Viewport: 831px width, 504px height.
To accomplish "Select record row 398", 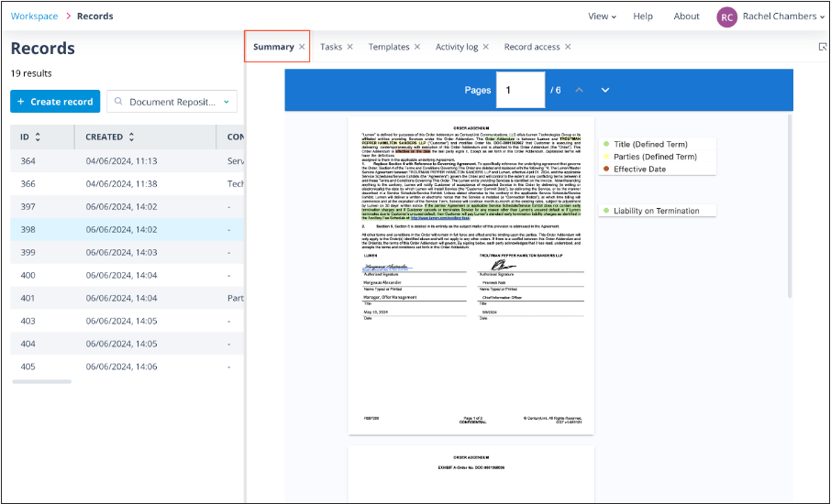I will tap(127, 229).
